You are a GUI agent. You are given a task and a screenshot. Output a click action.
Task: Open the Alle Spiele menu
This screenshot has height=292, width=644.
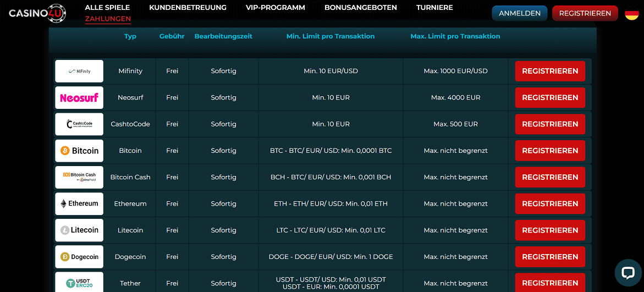click(107, 8)
